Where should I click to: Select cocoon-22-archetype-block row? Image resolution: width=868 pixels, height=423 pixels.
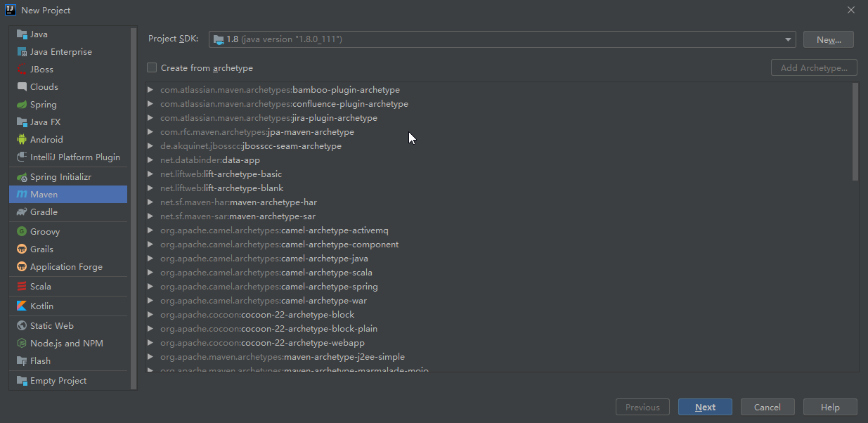pyautogui.click(x=498, y=315)
